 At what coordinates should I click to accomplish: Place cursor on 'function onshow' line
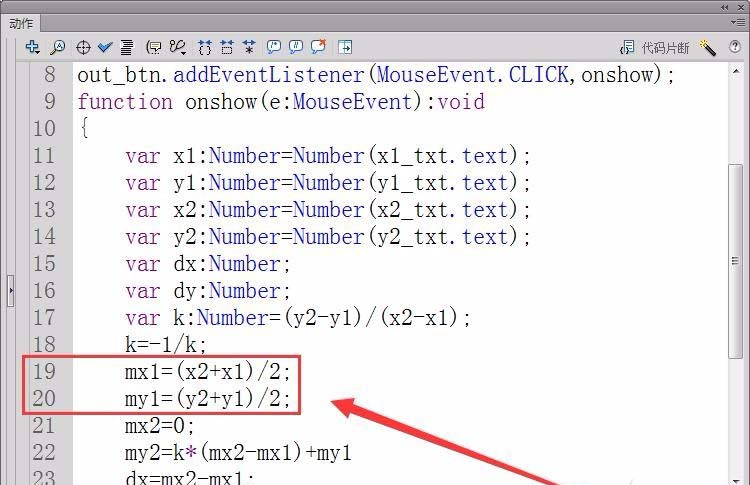281,102
